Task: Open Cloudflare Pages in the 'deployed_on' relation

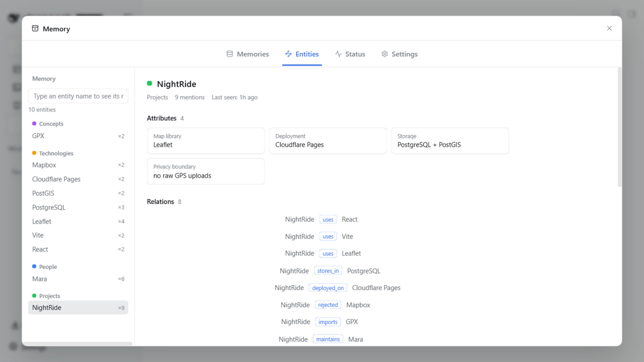Action: click(376, 288)
